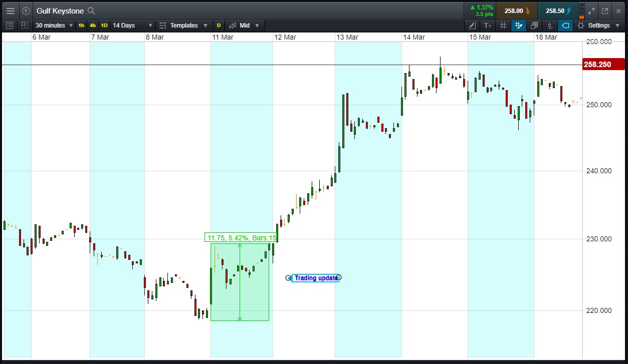Viewport: 628px width, 364px height.
Task: Click the 258.00 sell price button
Action: [x=517, y=11]
